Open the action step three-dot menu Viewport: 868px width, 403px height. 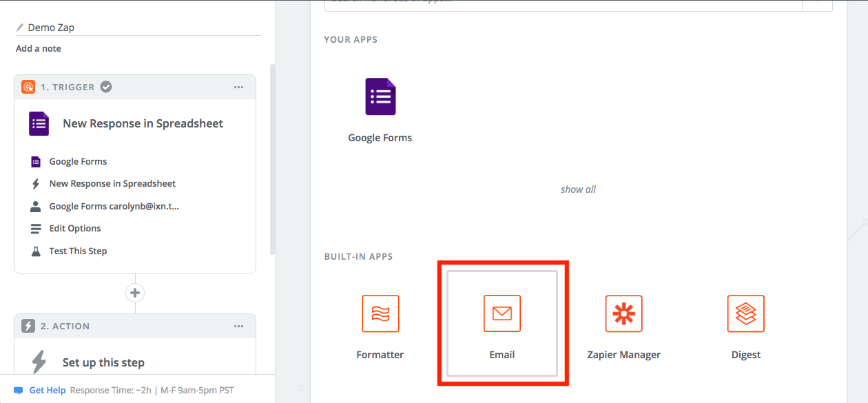(x=238, y=326)
